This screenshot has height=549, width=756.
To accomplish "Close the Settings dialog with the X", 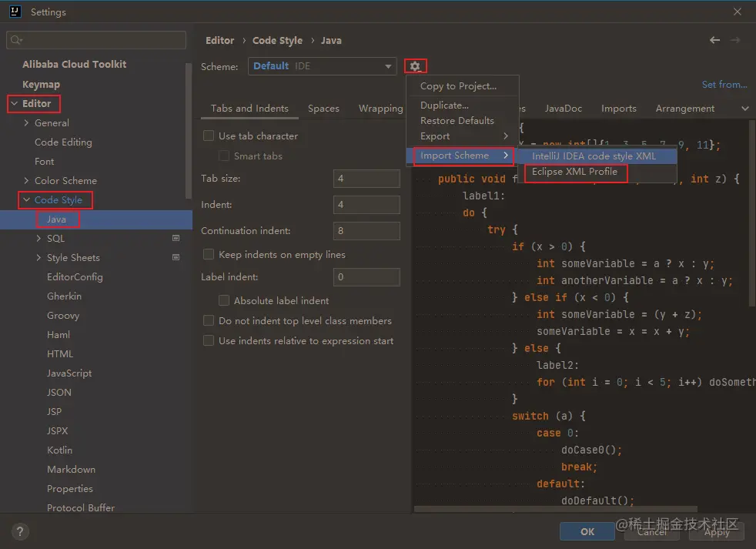I will click(x=738, y=12).
